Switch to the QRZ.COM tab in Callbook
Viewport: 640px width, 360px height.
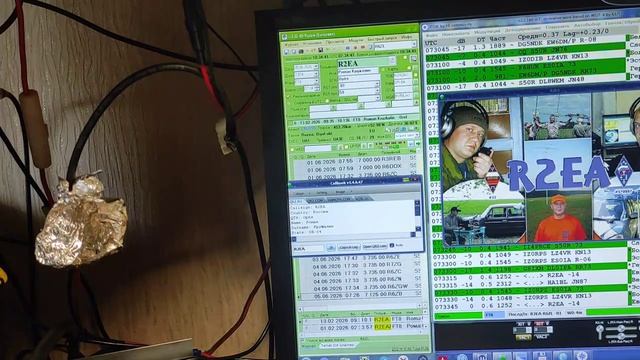pyautogui.click(x=316, y=201)
